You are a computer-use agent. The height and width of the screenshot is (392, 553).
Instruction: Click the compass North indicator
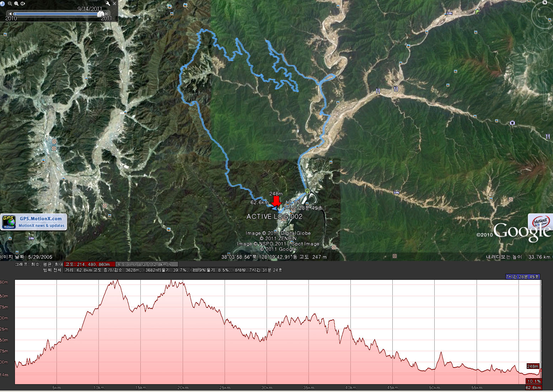(545, 2)
